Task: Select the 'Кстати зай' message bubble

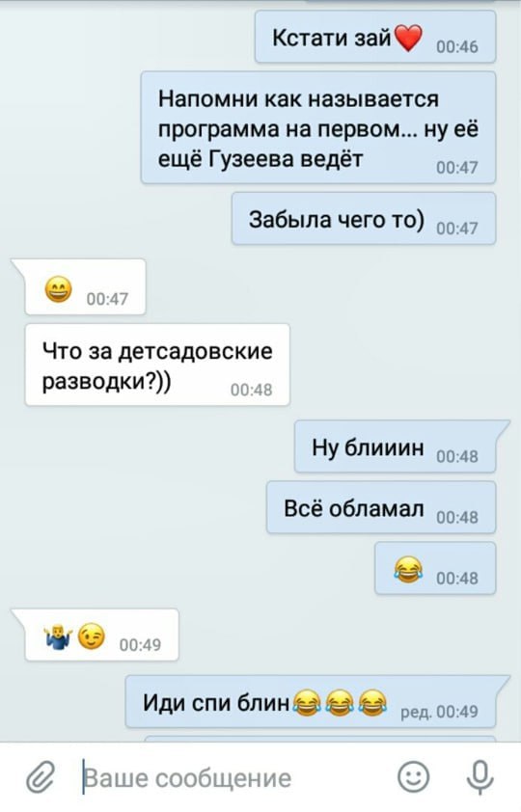Action: tap(375, 37)
